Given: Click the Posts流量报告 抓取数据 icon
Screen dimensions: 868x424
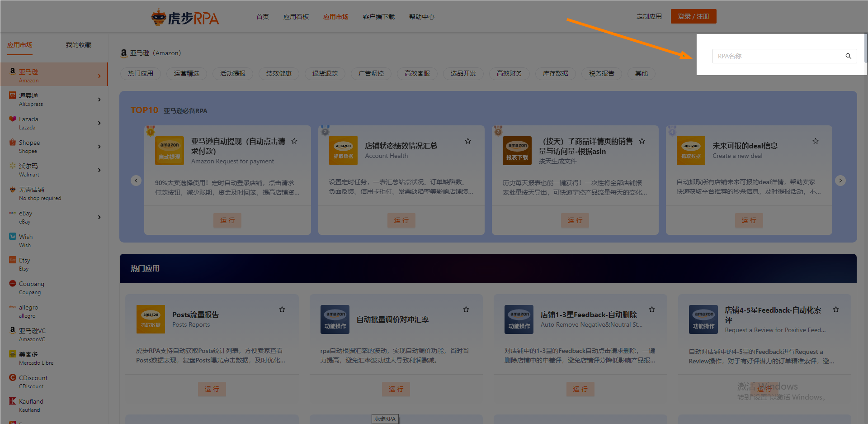Looking at the screenshot, I should [x=151, y=319].
